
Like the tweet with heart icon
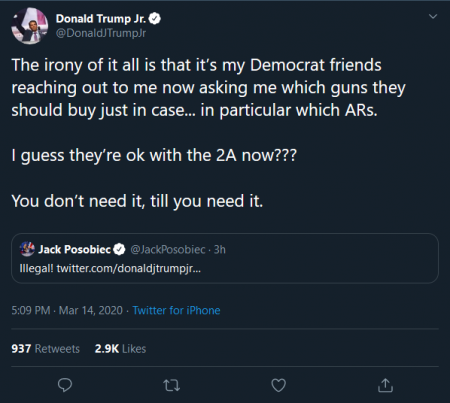(x=278, y=385)
